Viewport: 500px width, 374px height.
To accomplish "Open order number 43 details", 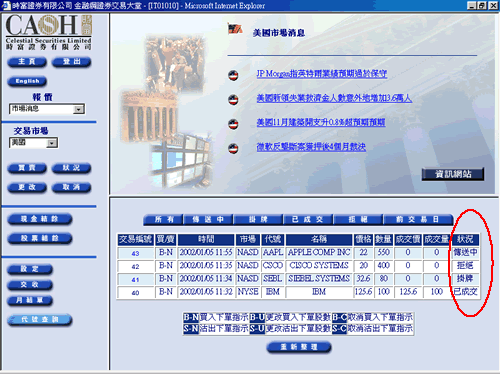I will [135, 253].
